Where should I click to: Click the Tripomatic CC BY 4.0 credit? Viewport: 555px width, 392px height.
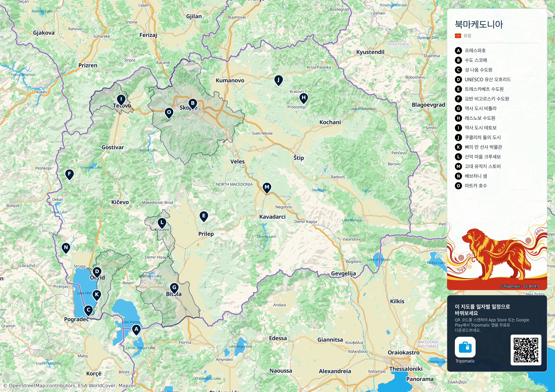[519, 286]
